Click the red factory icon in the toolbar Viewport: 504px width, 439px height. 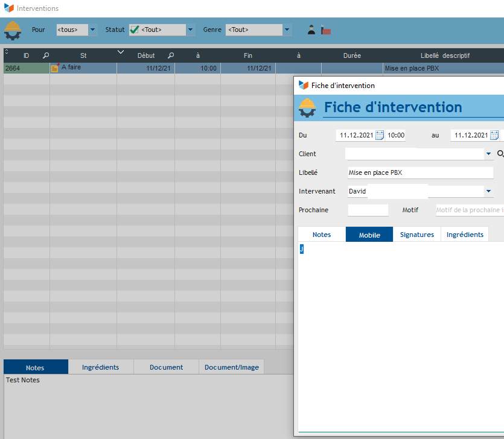[326, 30]
